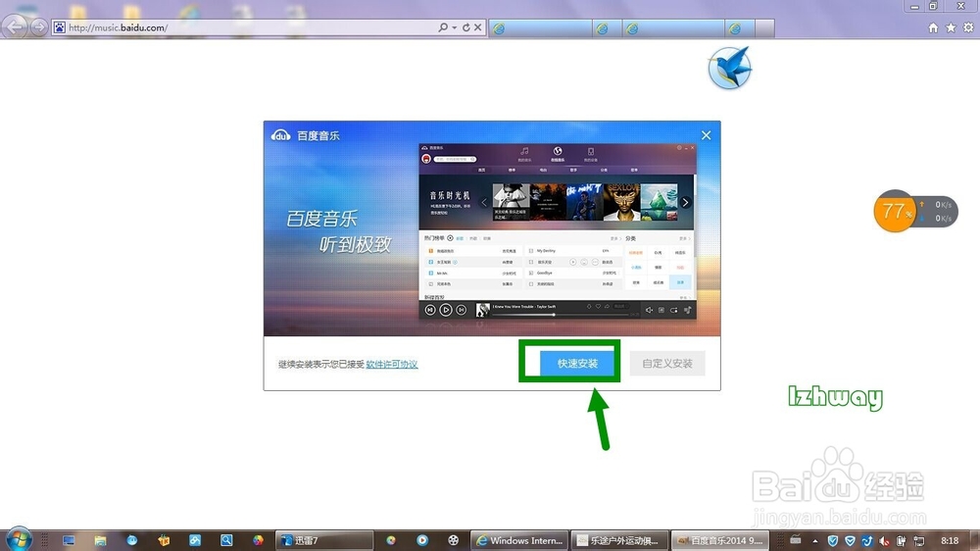Screen dimensions: 980x551
Task: Refresh the page with the reload icon
Action: [x=466, y=27]
